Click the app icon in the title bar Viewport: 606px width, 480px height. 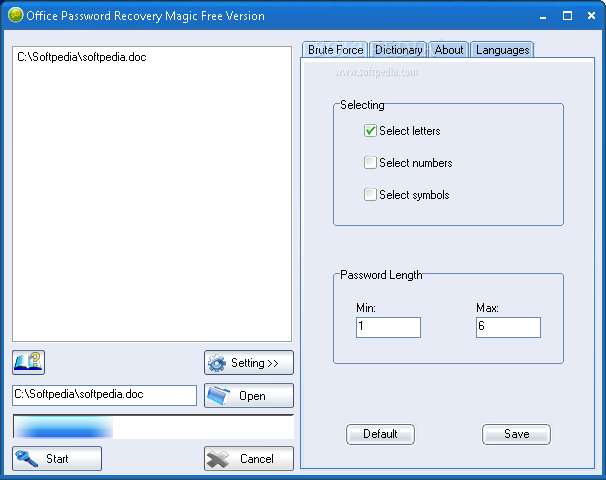pos(15,15)
